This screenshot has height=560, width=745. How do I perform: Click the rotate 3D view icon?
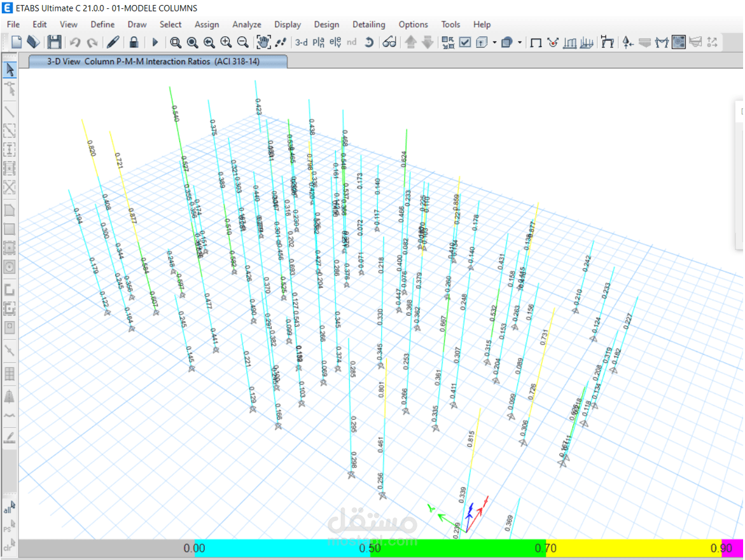[369, 42]
